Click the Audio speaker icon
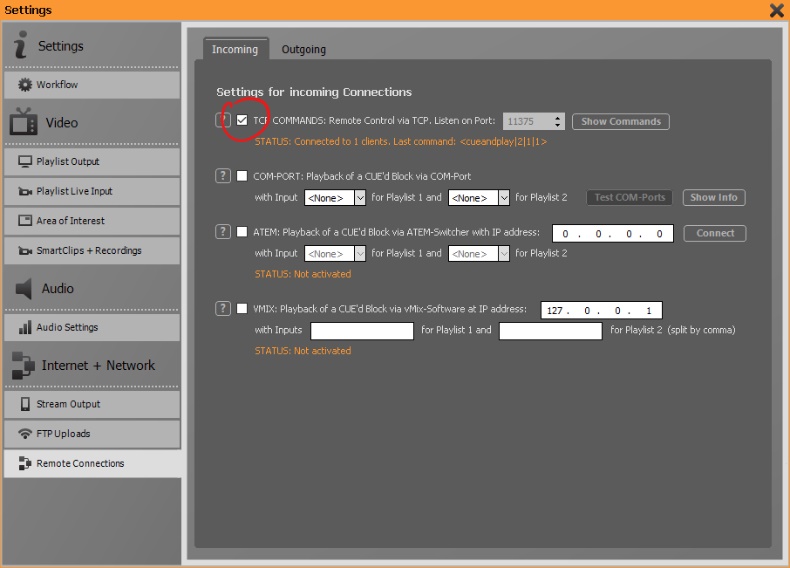 click(x=24, y=288)
